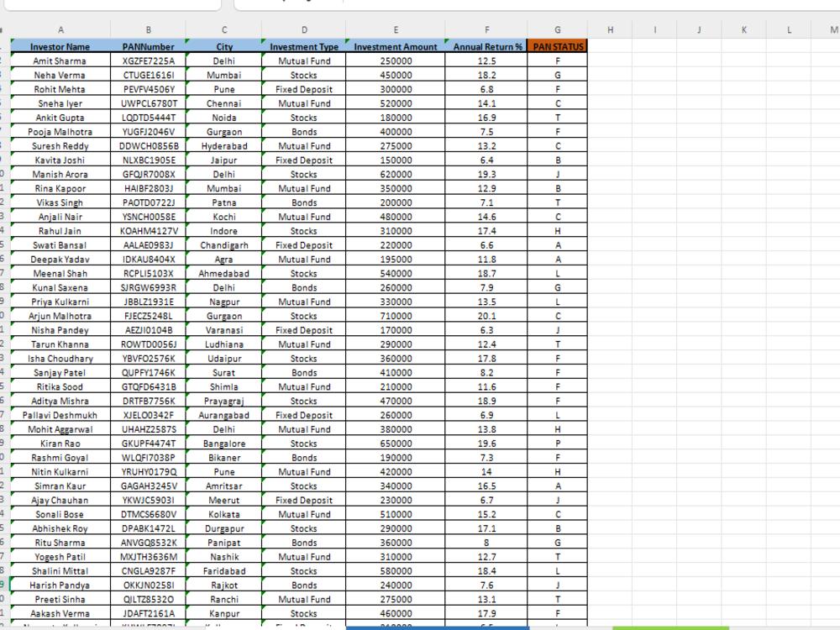Select annual return value '19.3'
Viewport: 840px width, 630px height.
[x=486, y=174]
